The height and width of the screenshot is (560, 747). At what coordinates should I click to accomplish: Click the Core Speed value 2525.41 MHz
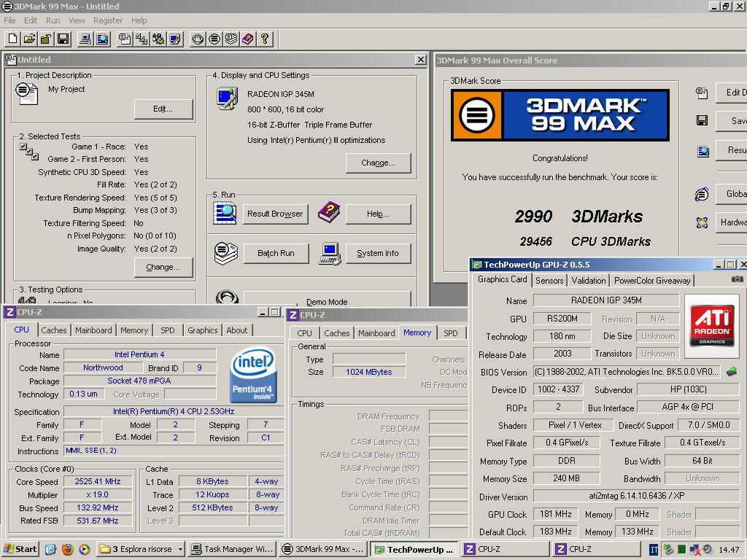tap(98, 481)
